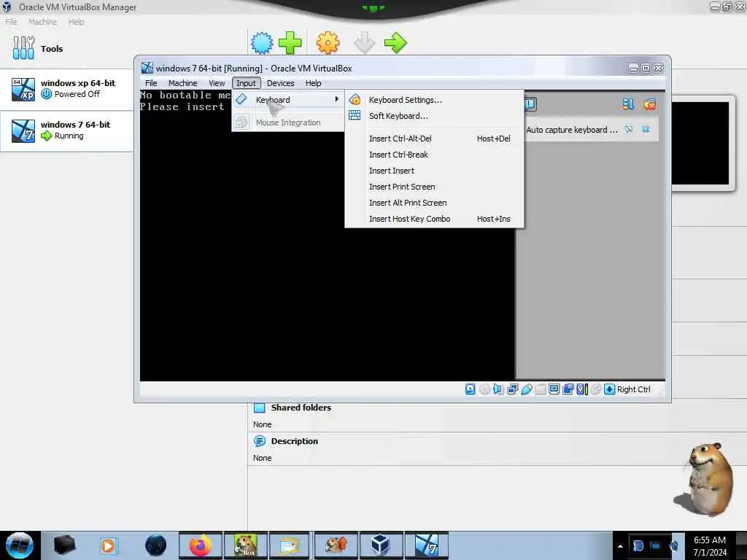Screen dimensions: 747x560
Task: Open Help menu in VM window
Action: 313,83
